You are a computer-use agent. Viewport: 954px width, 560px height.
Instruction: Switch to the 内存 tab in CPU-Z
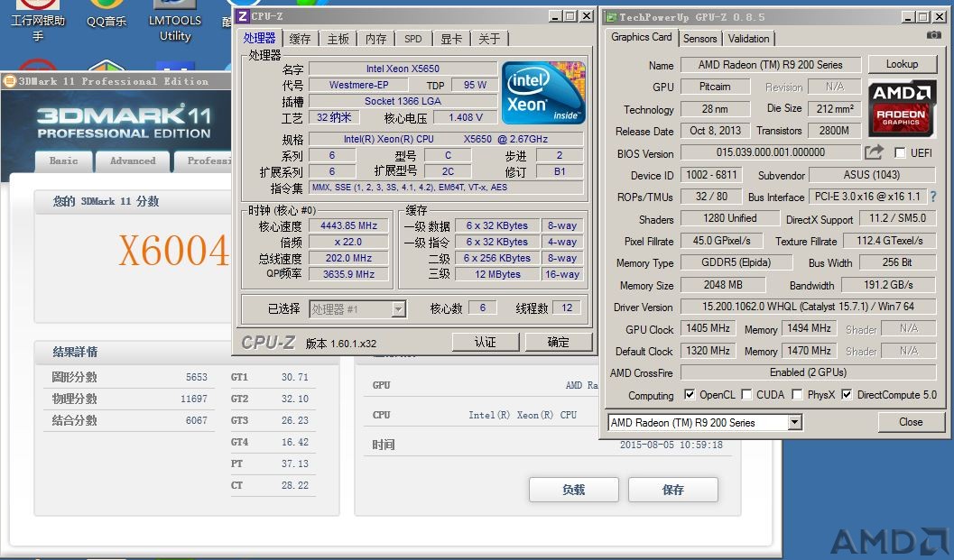(x=376, y=39)
